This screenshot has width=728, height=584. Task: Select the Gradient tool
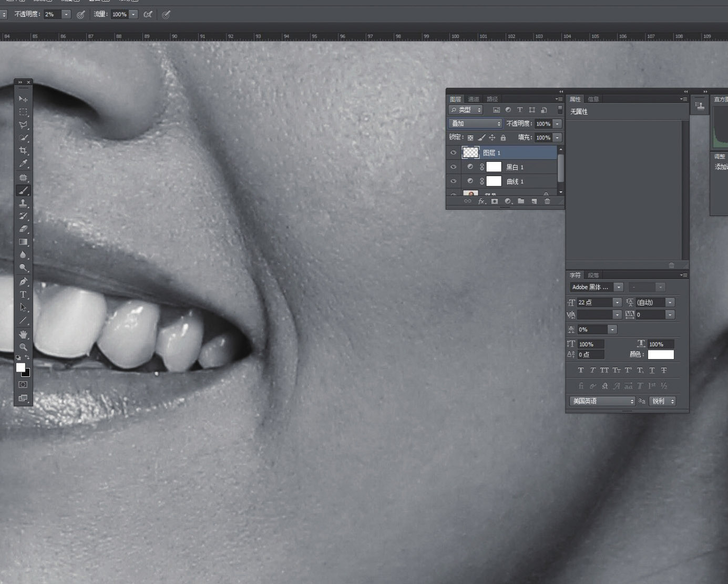pyautogui.click(x=23, y=242)
